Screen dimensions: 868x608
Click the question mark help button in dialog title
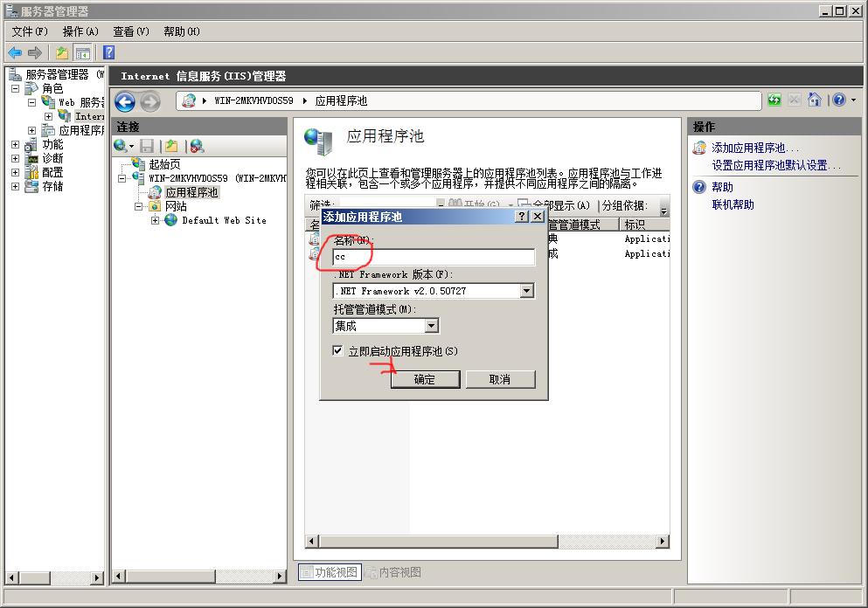tap(522, 216)
